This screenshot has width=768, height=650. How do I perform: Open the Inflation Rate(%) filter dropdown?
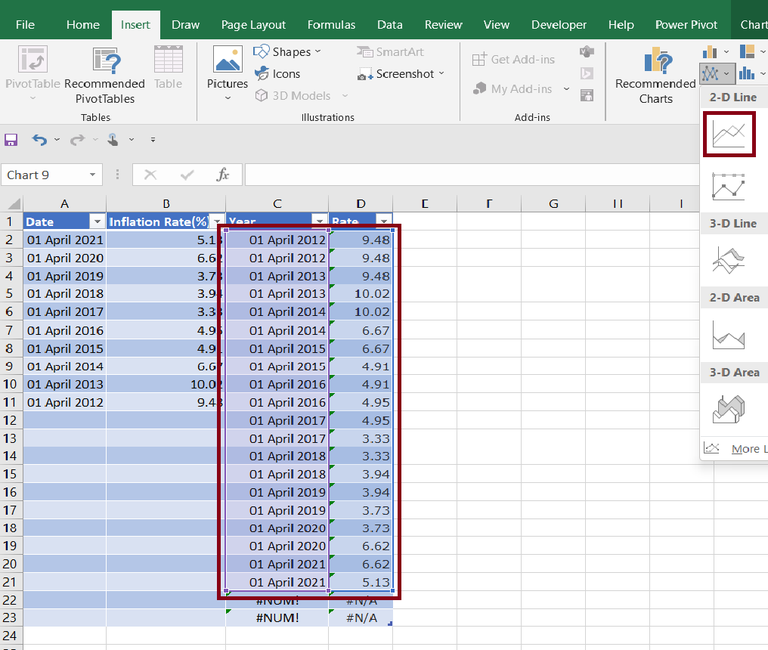(217, 222)
